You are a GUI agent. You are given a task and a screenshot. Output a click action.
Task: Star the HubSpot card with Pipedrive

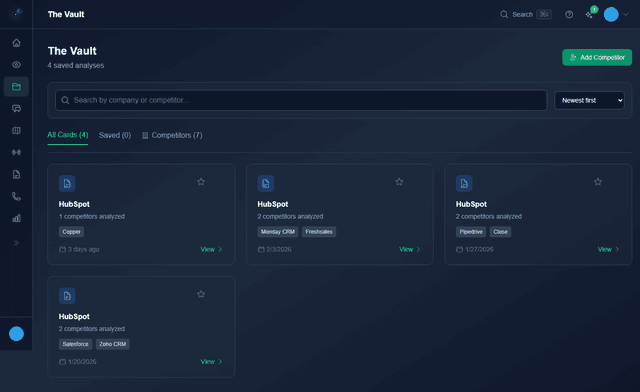pyautogui.click(x=598, y=182)
